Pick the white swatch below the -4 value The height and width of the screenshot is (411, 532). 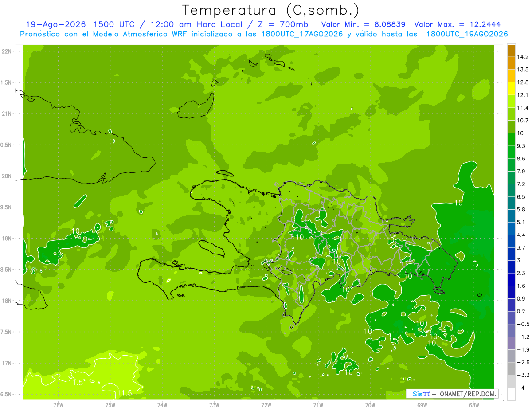tap(511, 394)
